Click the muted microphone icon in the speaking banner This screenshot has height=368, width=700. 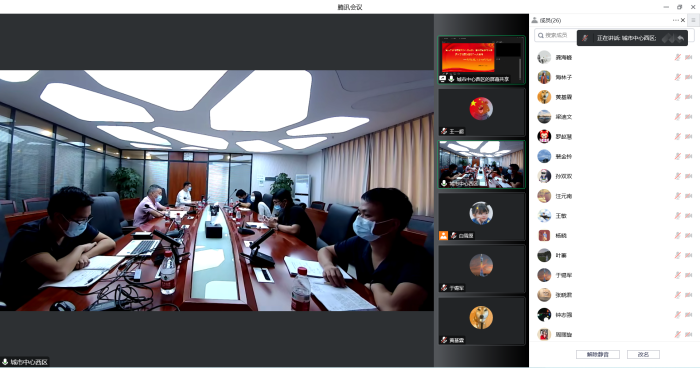[585, 38]
